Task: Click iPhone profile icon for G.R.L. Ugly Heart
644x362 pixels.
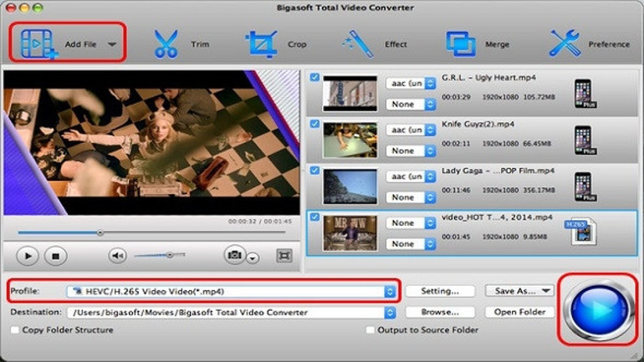Action: click(585, 94)
